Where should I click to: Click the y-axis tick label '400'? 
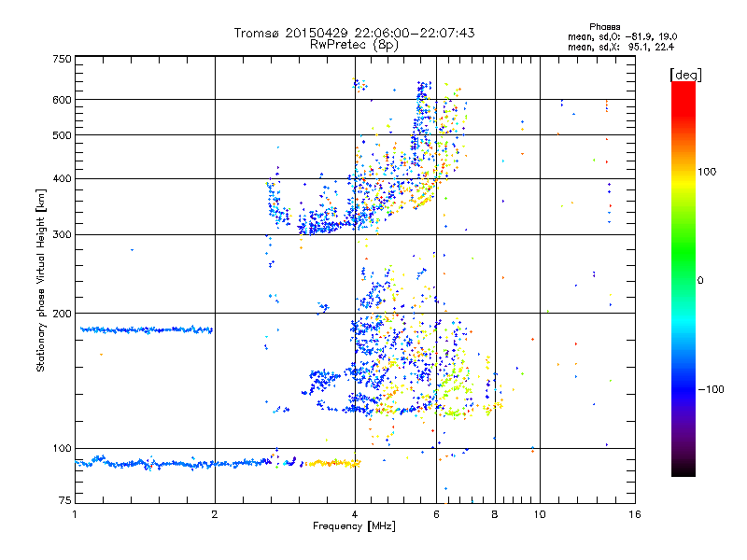(62, 179)
